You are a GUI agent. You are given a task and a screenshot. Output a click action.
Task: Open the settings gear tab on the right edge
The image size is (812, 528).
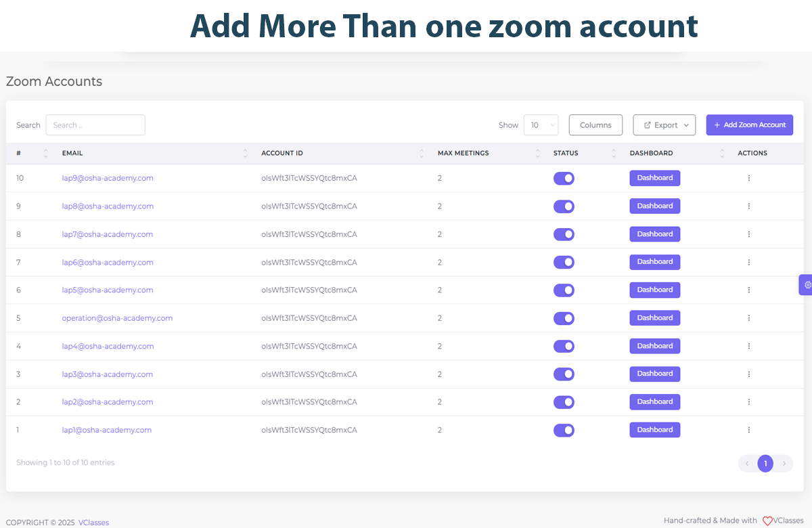806,285
